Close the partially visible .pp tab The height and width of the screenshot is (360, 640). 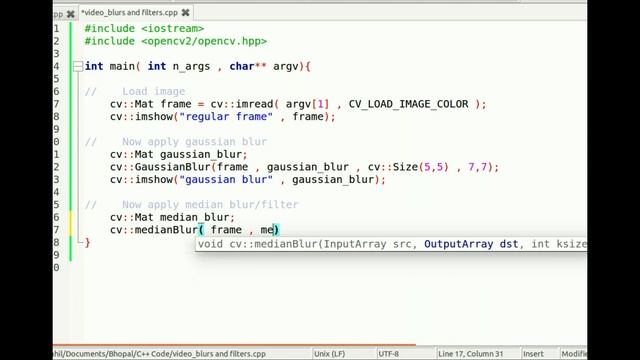point(71,14)
